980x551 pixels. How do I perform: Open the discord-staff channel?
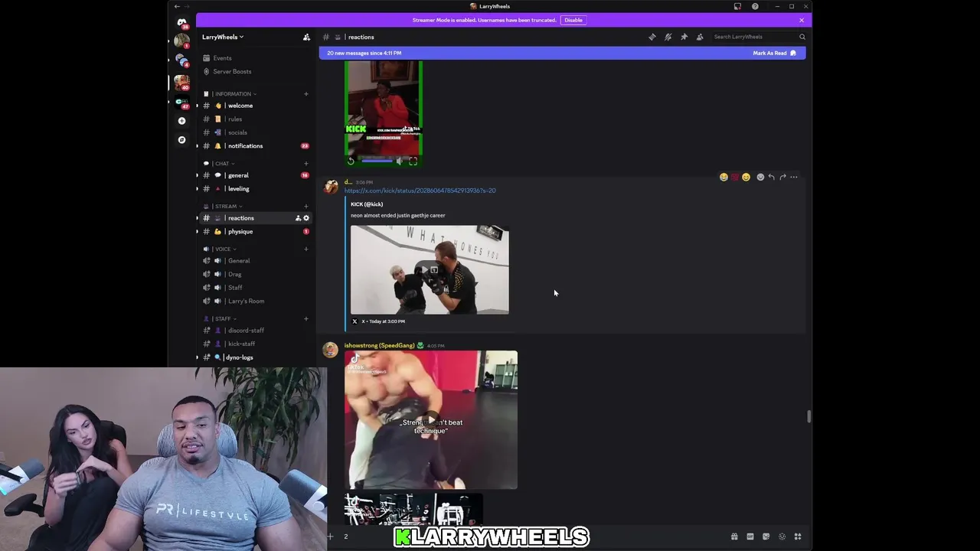click(255, 331)
